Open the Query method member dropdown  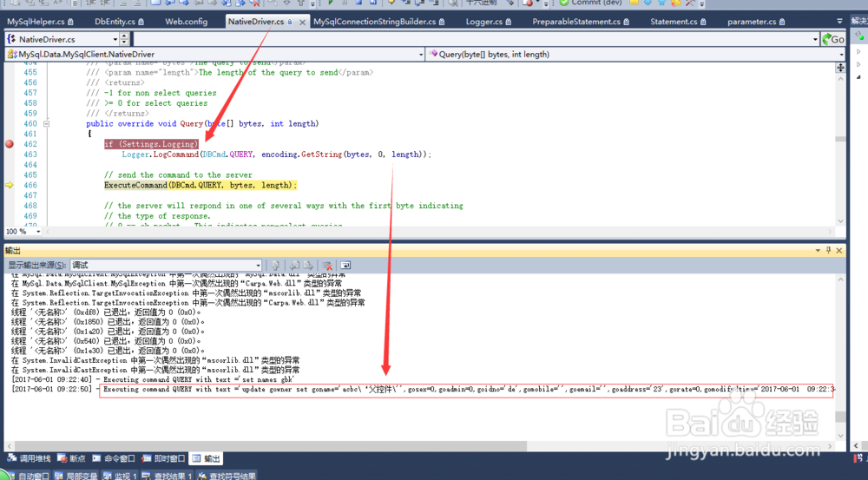841,55
